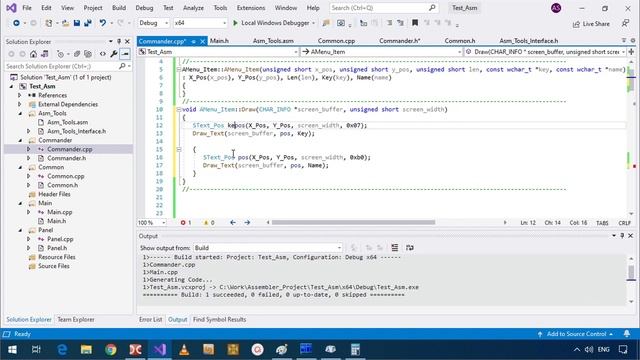Open the Team Explorer tab
This screenshot has height=360, width=640.
pos(76,320)
